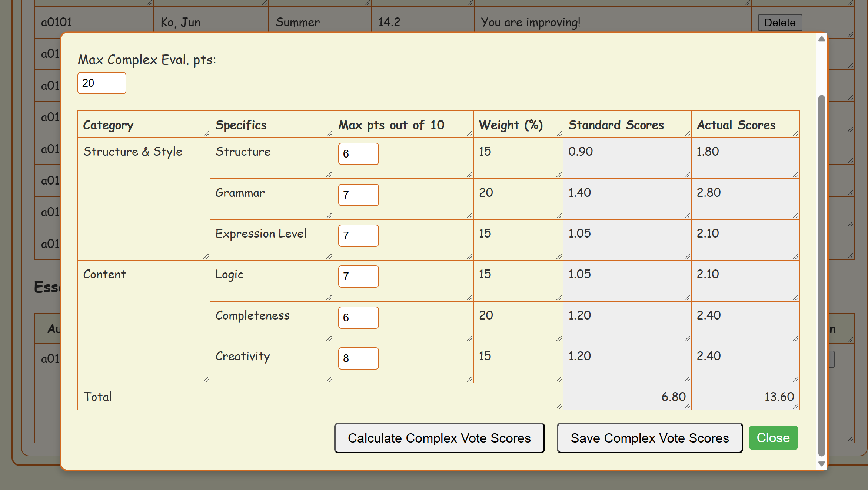Click the Delete button for Ko, Jun
The width and height of the screenshot is (868, 490).
[780, 23]
